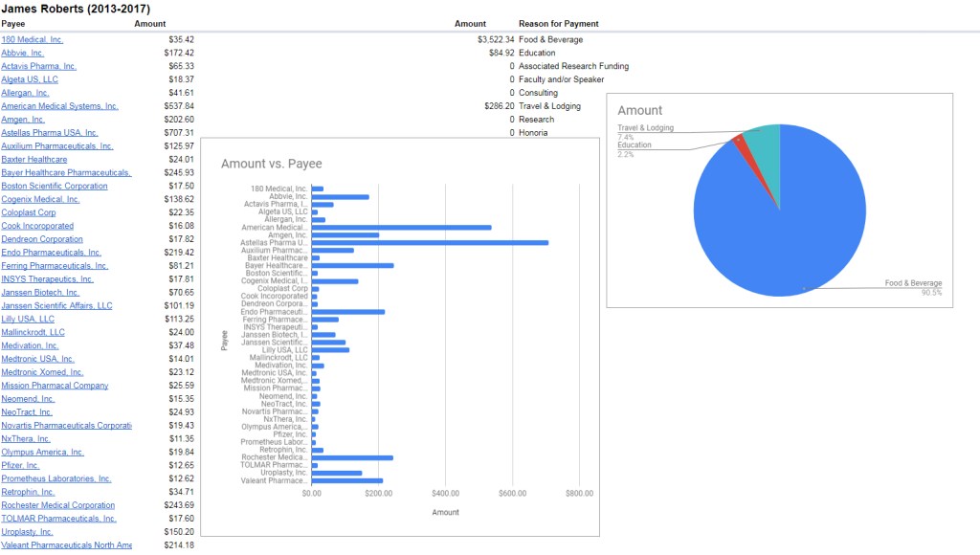Open the Novartis Pharmaceuticals Corporation link
The image size is (980, 555).
[x=67, y=426]
